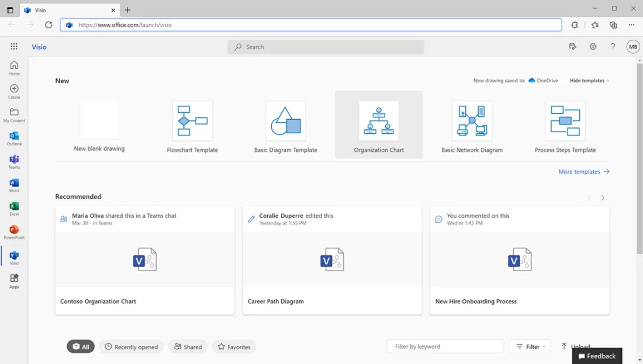The image size is (643, 364).
Task: Open the Filter dropdown
Action: point(530,346)
